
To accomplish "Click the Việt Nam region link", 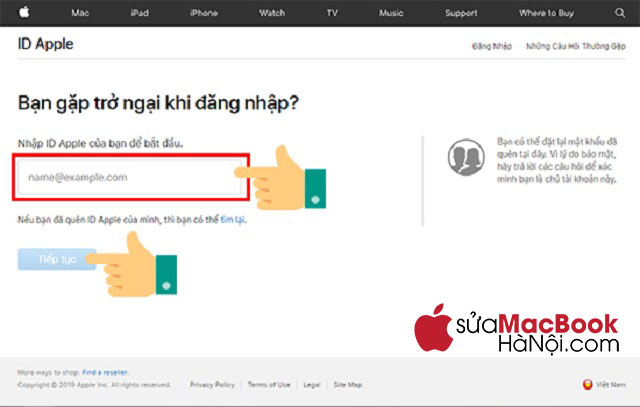I will [611, 385].
